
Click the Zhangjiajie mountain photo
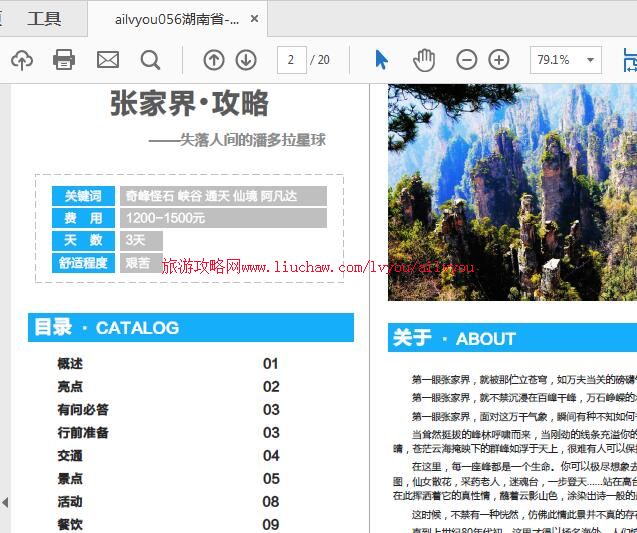point(511,191)
